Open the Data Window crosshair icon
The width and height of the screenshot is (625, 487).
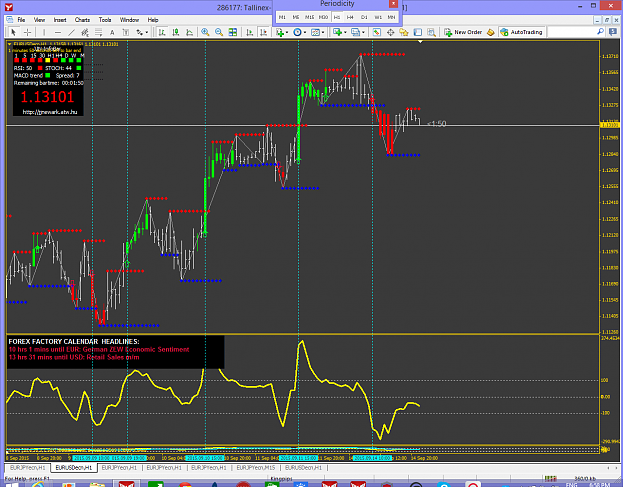point(390,32)
